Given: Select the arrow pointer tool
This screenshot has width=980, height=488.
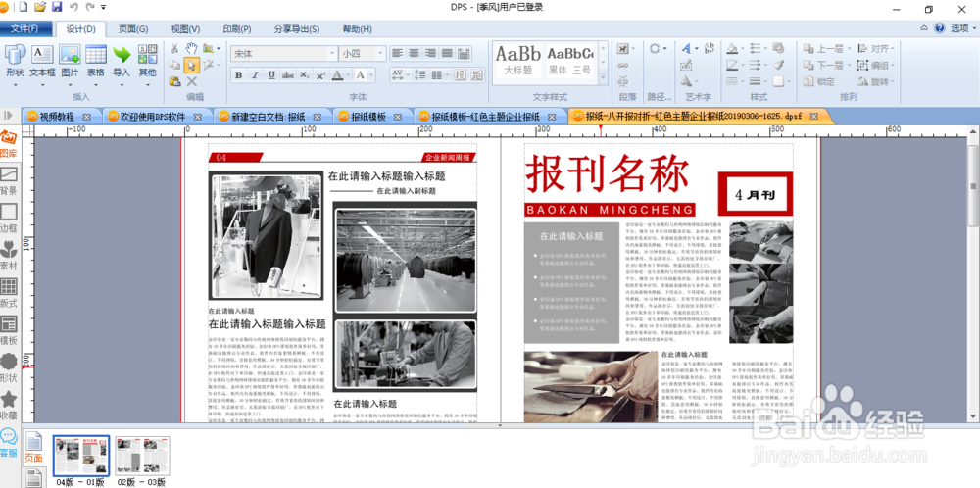Looking at the screenshot, I should [192, 65].
